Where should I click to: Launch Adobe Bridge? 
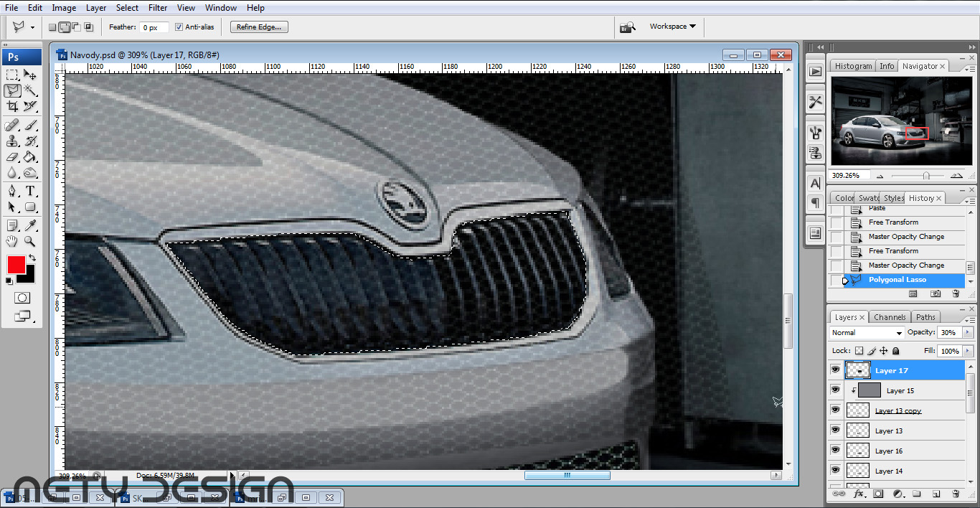point(627,27)
